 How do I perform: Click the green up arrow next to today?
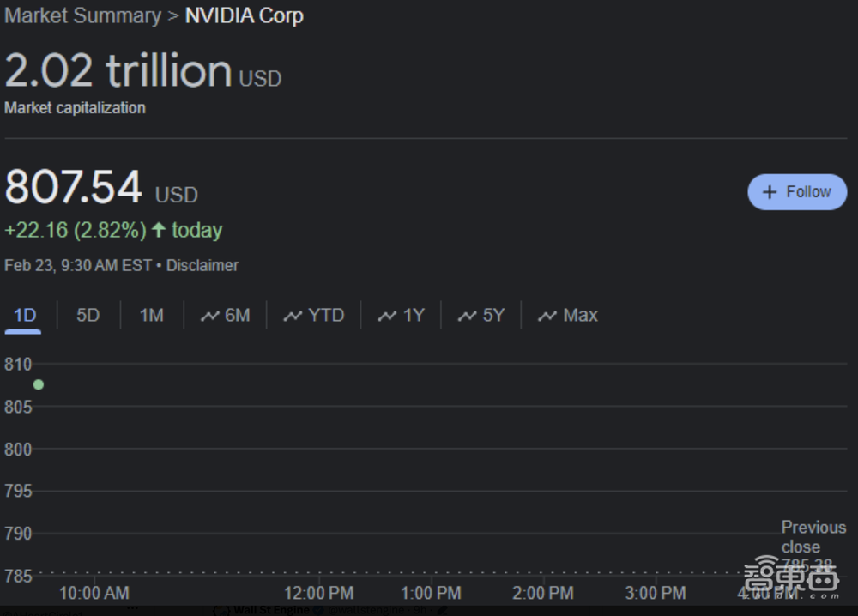click(x=159, y=230)
